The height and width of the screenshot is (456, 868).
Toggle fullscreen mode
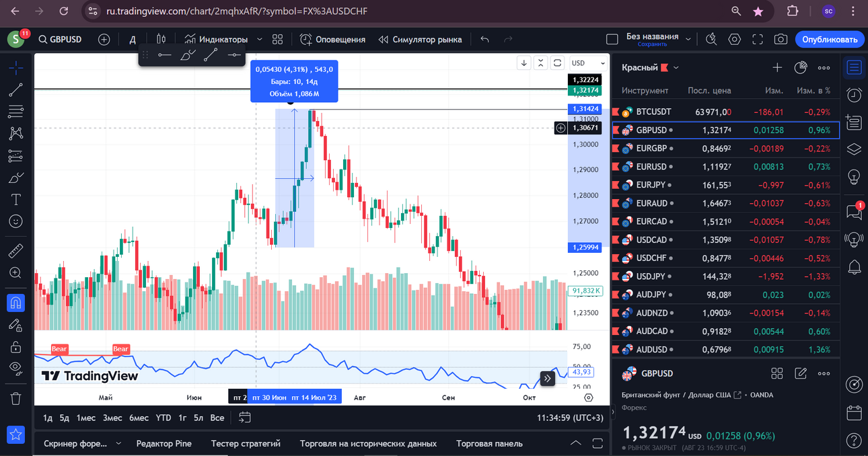coord(758,40)
